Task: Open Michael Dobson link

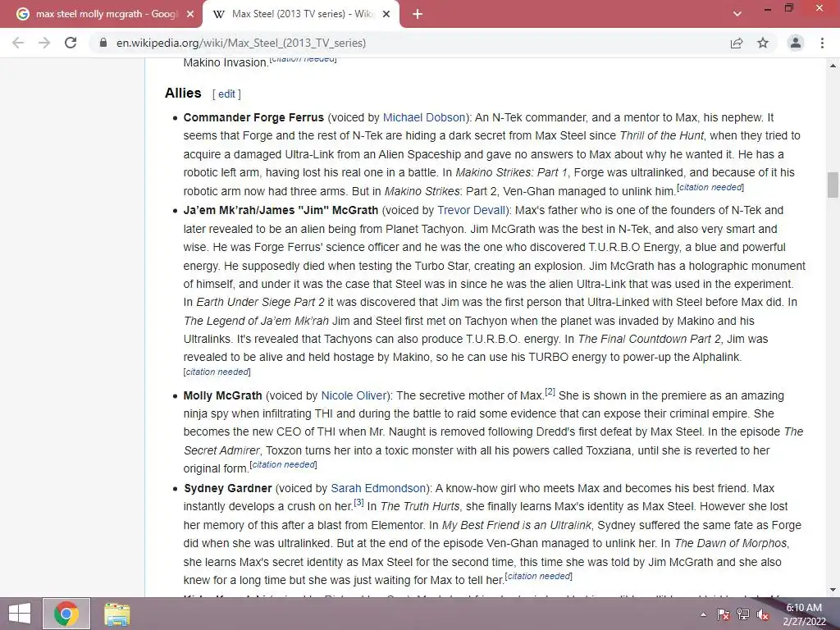Action: coord(424,117)
